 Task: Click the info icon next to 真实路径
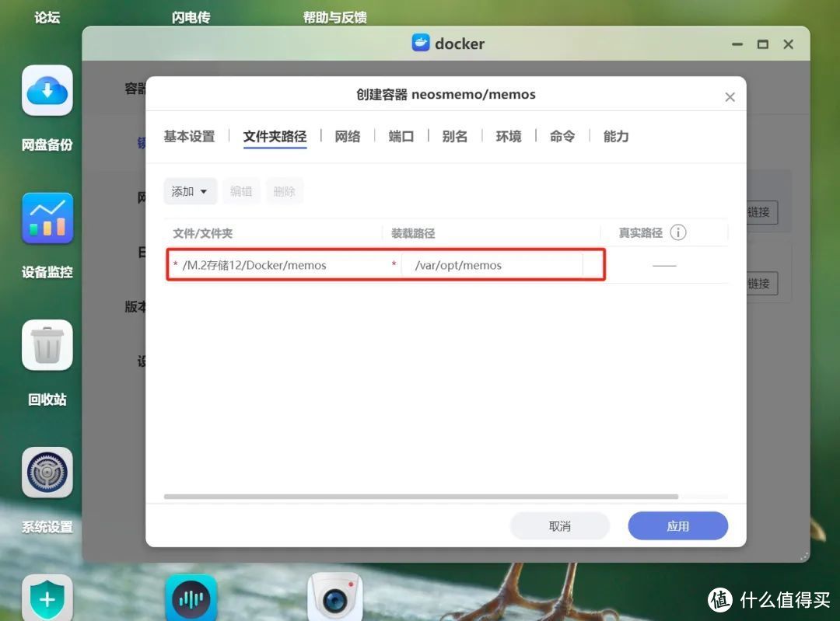pos(677,232)
